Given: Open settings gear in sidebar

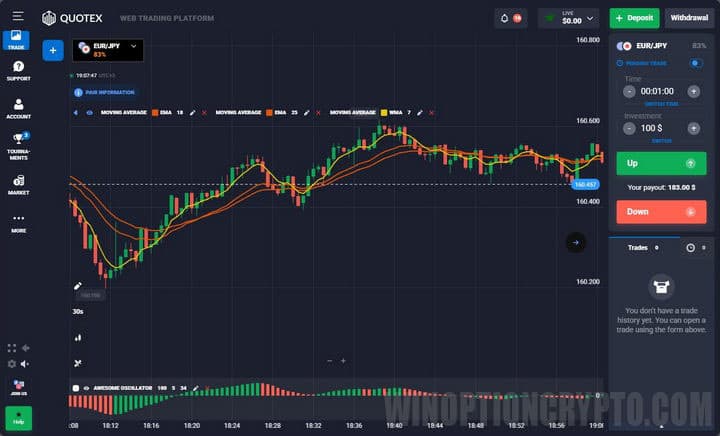Looking at the screenshot, I should pos(11,364).
